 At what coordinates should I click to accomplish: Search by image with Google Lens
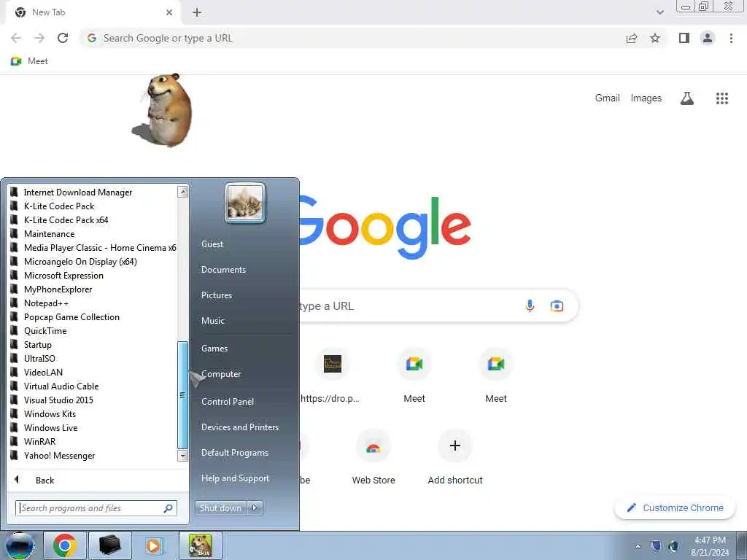[557, 306]
